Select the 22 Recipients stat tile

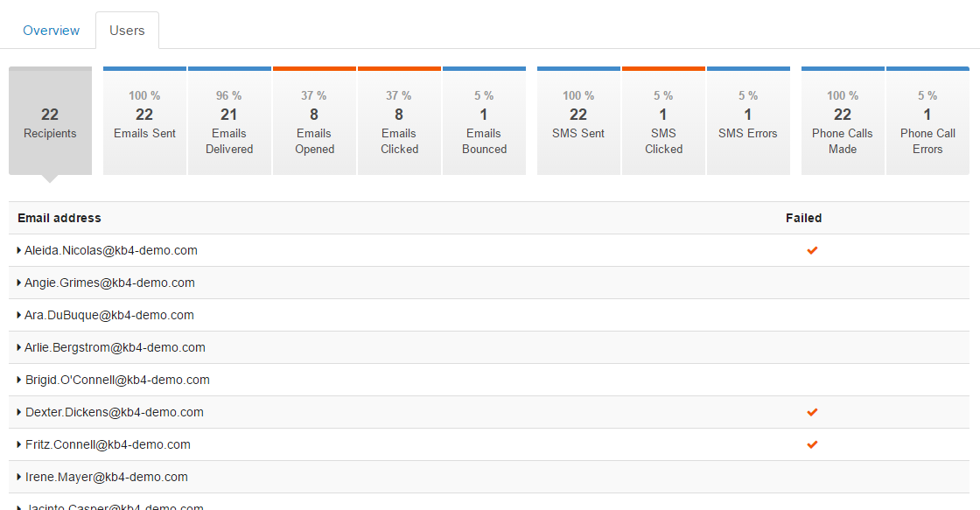(50, 122)
